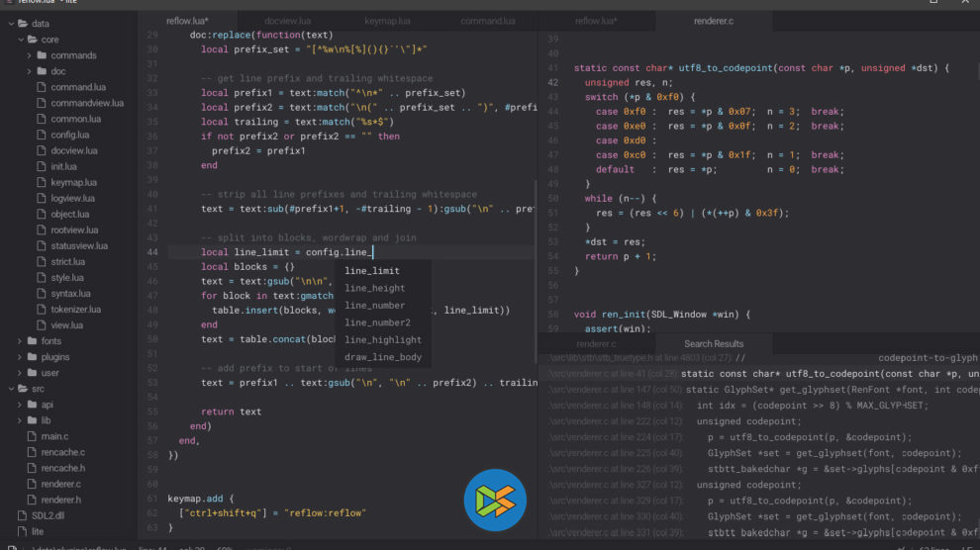
Task: Choose line_limit from autocomplete list
Action: (383, 271)
